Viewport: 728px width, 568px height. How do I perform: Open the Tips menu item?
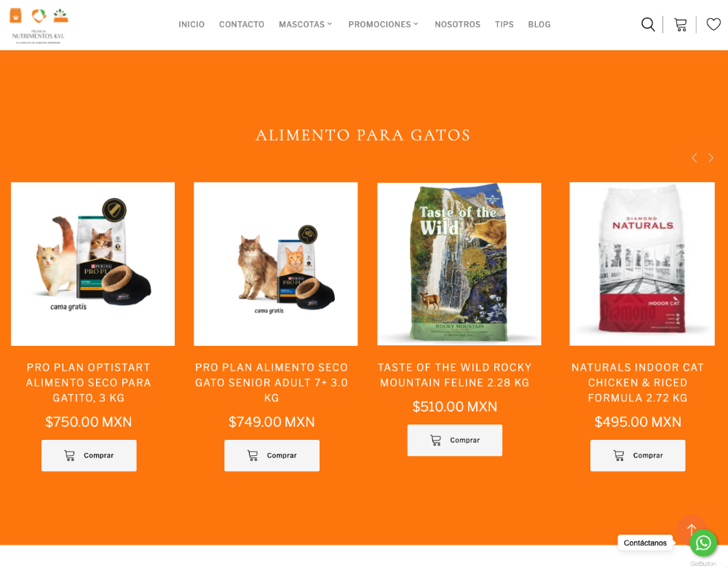[x=505, y=24]
